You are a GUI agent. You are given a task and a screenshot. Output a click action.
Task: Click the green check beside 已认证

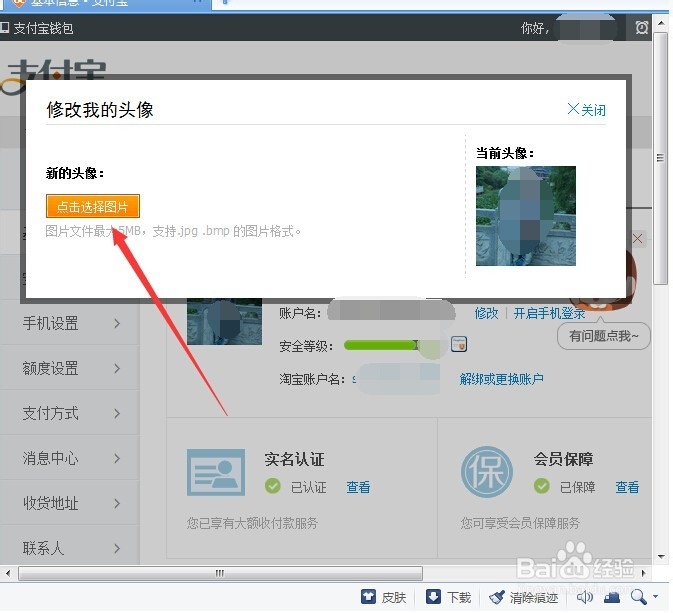pos(273,486)
